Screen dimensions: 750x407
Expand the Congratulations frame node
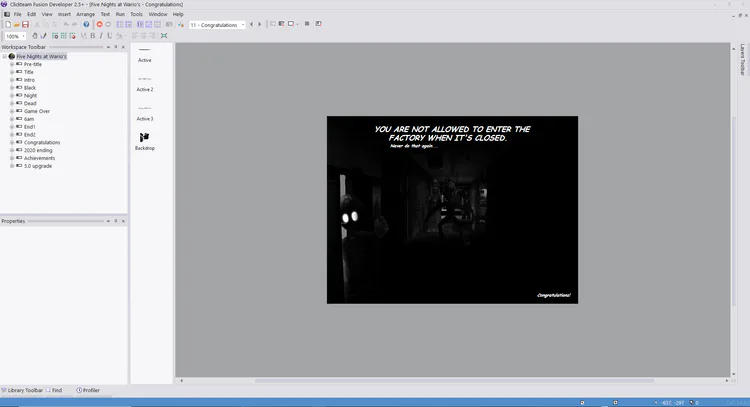click(x=12, y=143)
